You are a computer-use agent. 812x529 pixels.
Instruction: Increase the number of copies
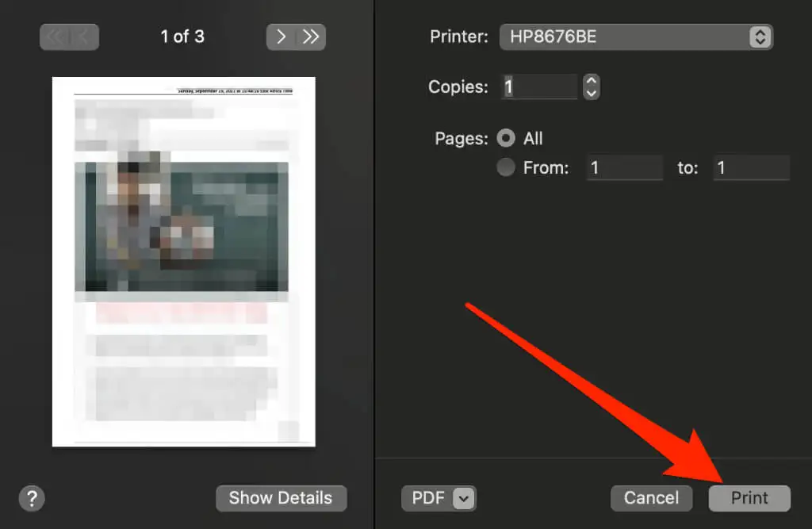[x=592, y=81]
